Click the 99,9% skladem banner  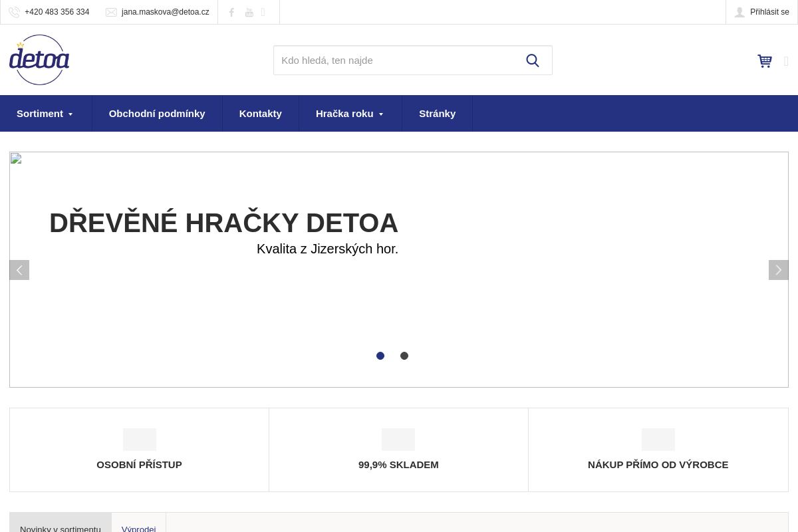tap(398, 450)
